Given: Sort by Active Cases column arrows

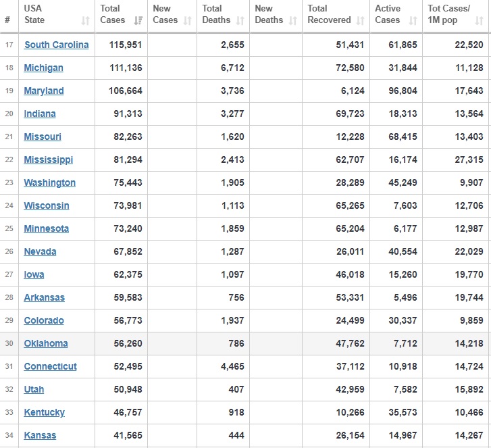Looking at the screenshot, I should [x=413, y=21].
